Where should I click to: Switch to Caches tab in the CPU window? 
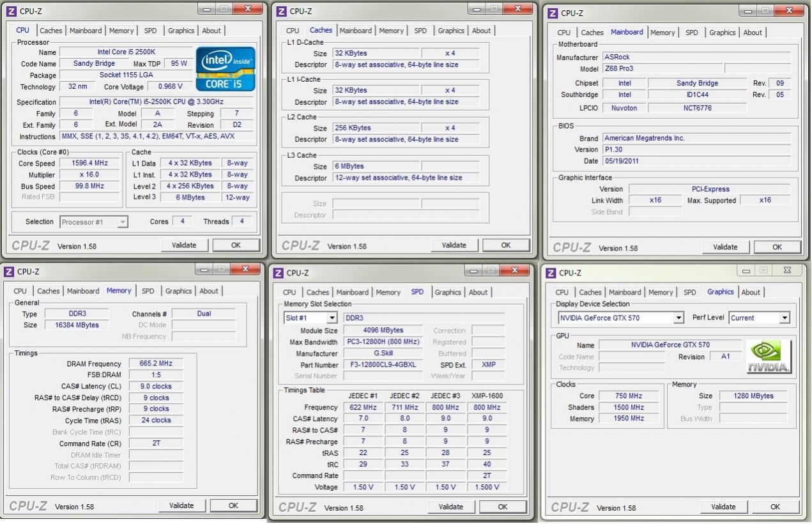point(51,31)
